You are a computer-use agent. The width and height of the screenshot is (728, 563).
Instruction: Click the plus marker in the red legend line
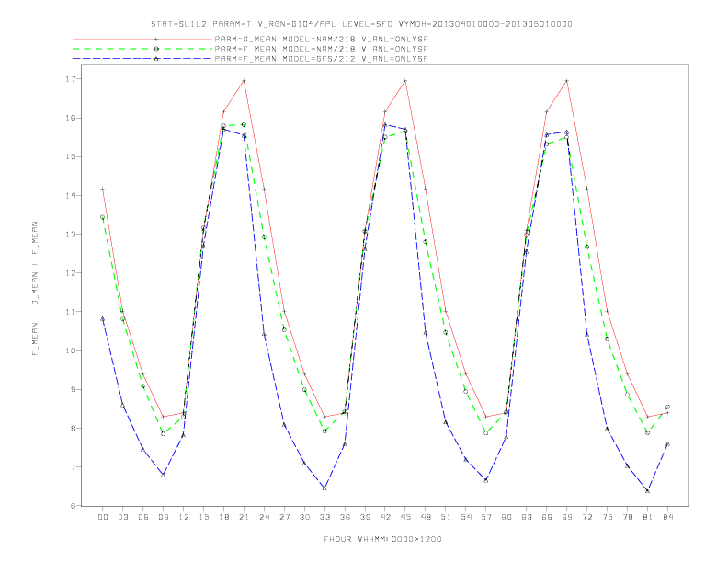(x=156, y=40)
